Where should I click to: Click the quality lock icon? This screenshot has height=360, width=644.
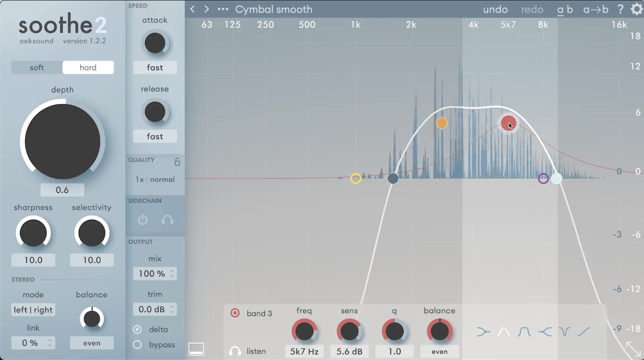click(177, 161)
